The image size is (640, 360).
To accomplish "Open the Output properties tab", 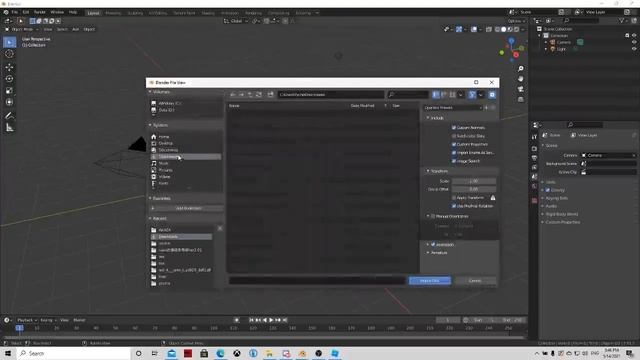I will pos(534,158).
